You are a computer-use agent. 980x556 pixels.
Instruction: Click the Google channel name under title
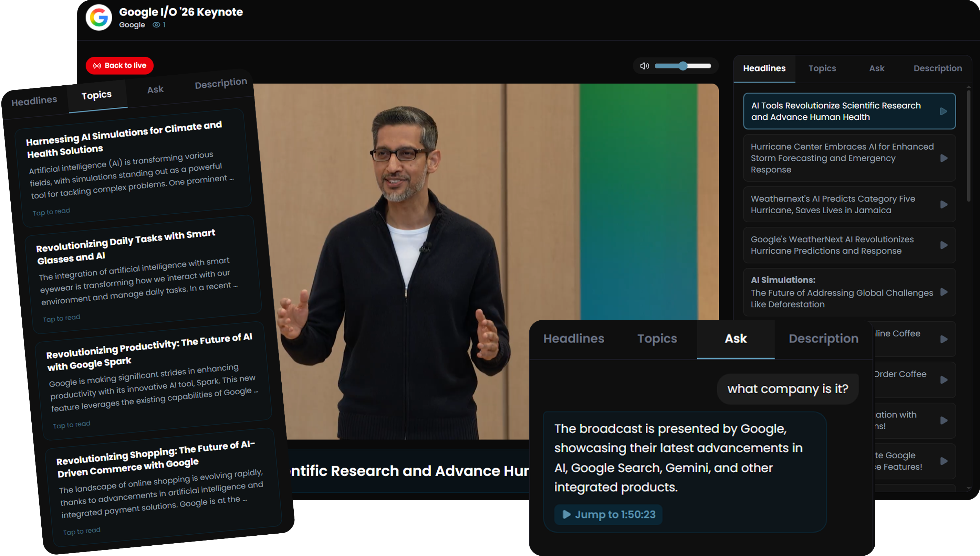[132, 25]
